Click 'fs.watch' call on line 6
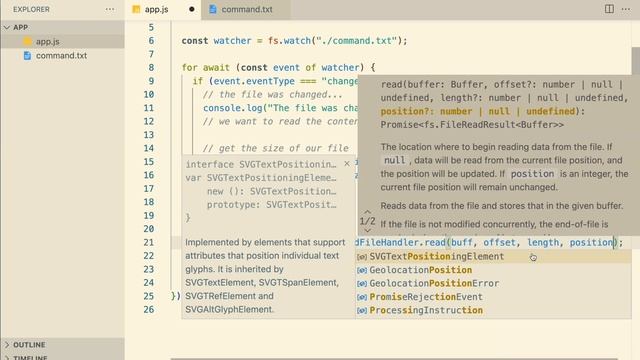Image resolution: width=640 pixels, height=360 pixels. 289,41
